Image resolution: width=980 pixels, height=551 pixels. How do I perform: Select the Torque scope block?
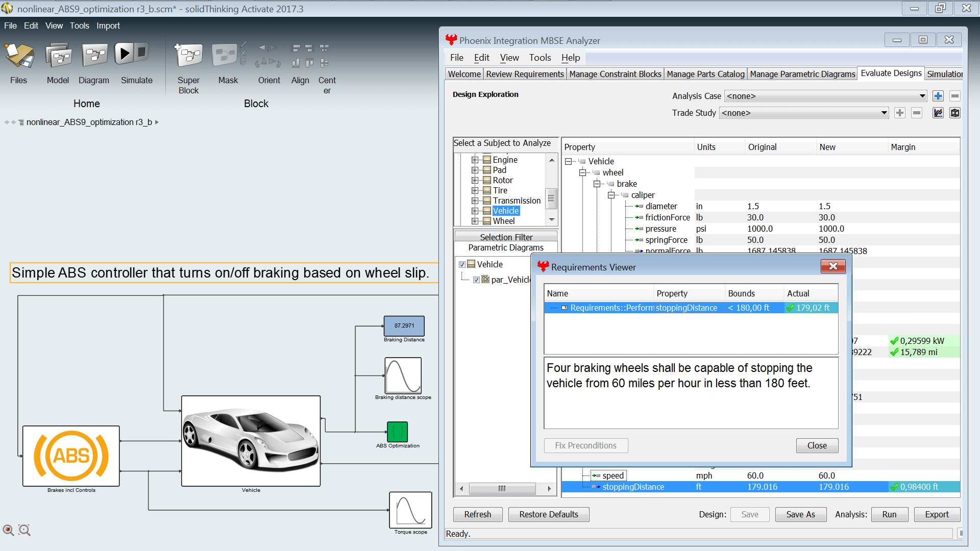pos(410,510)
